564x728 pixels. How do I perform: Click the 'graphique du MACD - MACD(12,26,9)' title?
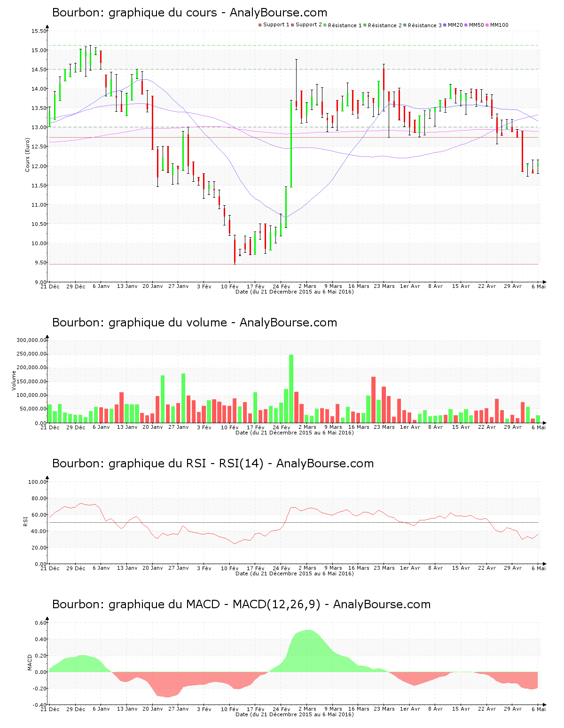pyautogui.click(x=214, y=604)
